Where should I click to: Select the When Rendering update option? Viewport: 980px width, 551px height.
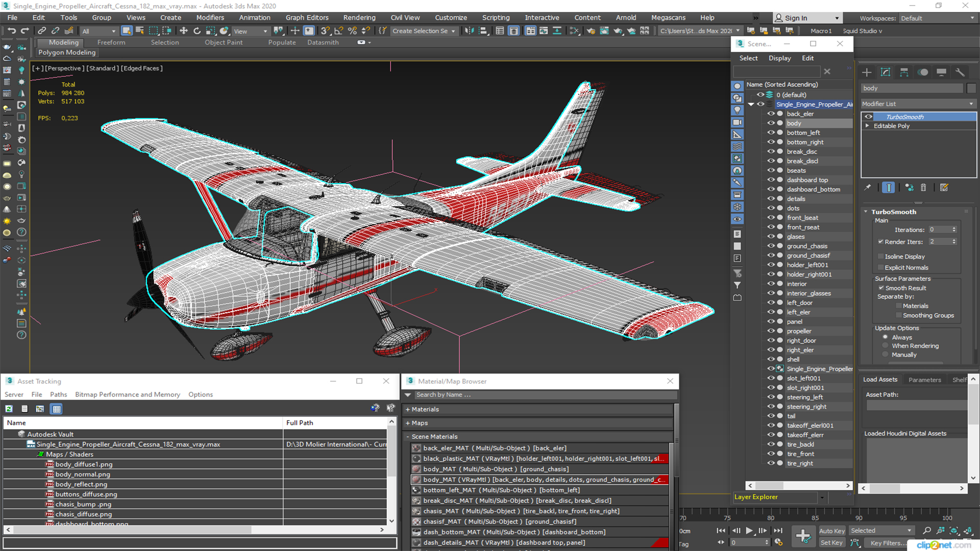[x=886, y=346]
